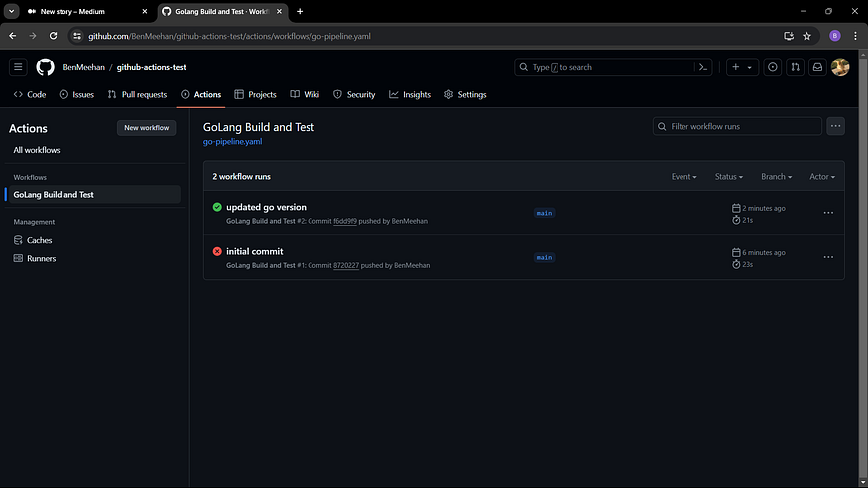Image resolution: width=868 pixels, height=488 pixels.
Task: Open Chrome profile B icon
Action: click(835, 36)
